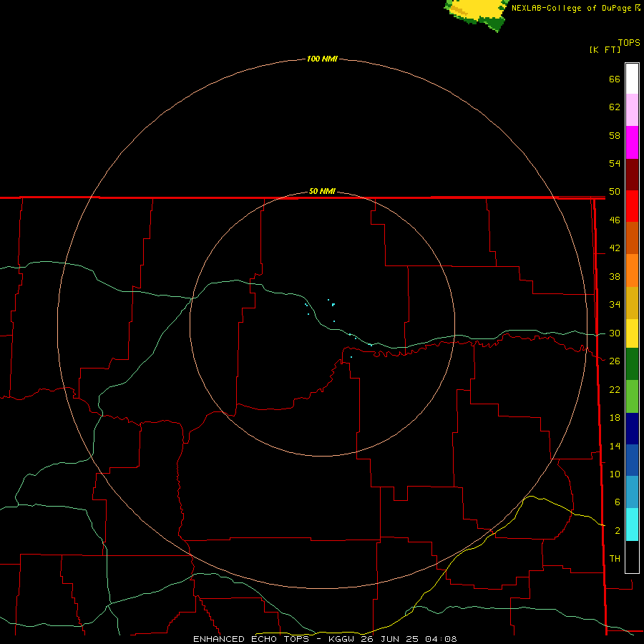Image resolution: width=644 pixels, height=644 pixels.
Task: Click the '54' legend value
Action: (x=615, y=163)
